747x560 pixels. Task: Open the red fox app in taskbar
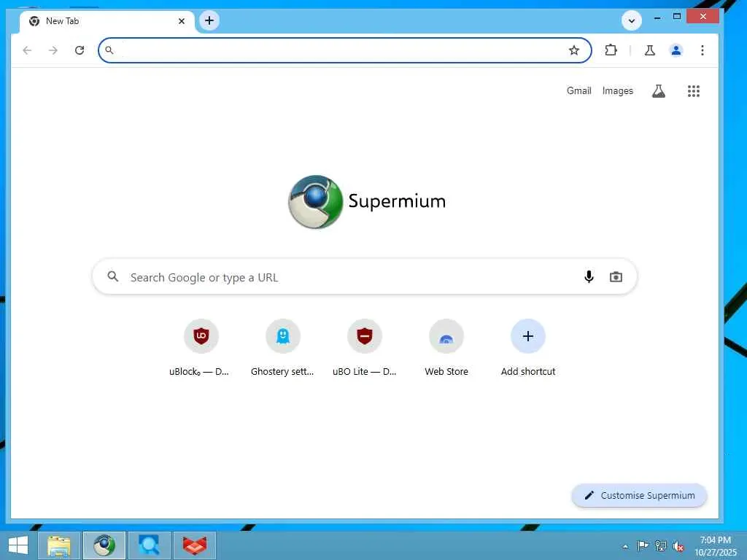coord(195,545)
